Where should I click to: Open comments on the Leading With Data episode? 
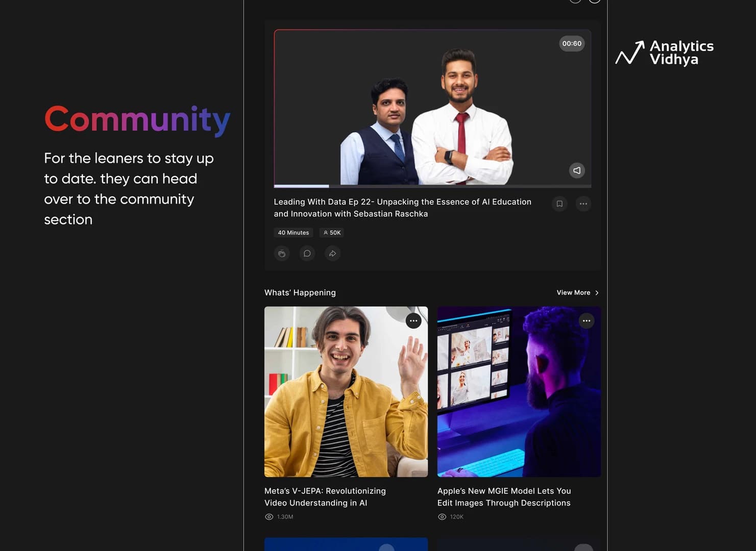point(307,254)
